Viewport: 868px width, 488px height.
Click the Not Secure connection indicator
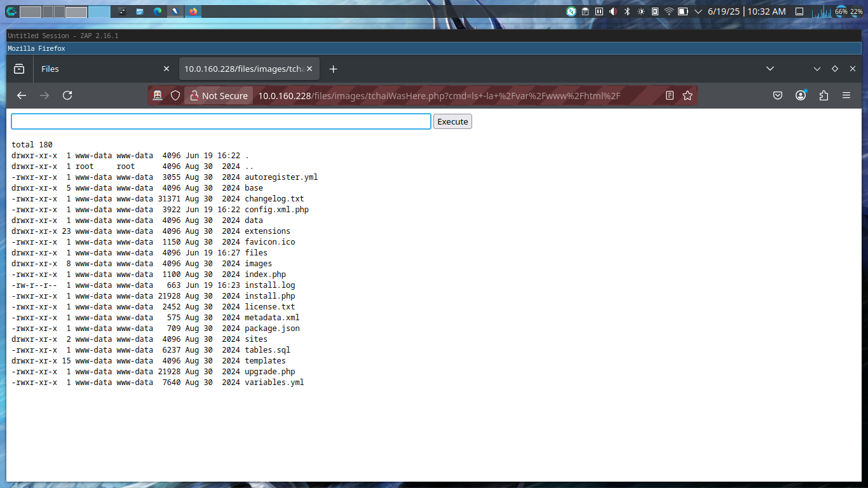pos(219,95)
